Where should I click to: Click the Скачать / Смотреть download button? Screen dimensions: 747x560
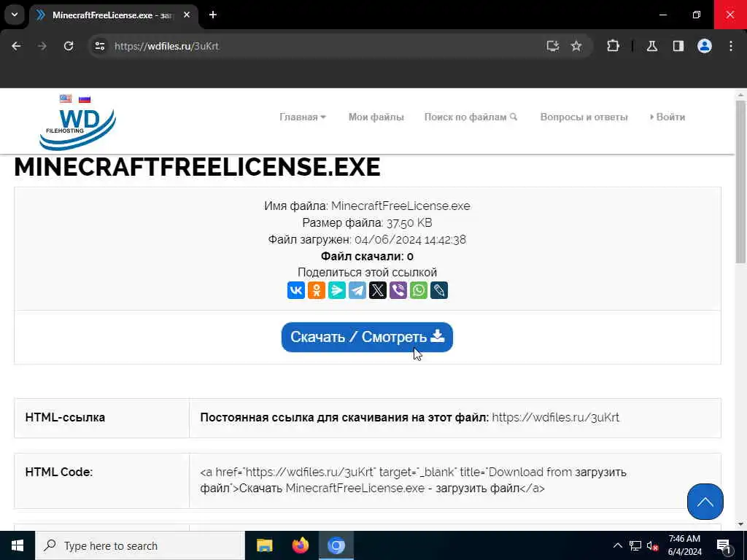[x=367, y=337]
